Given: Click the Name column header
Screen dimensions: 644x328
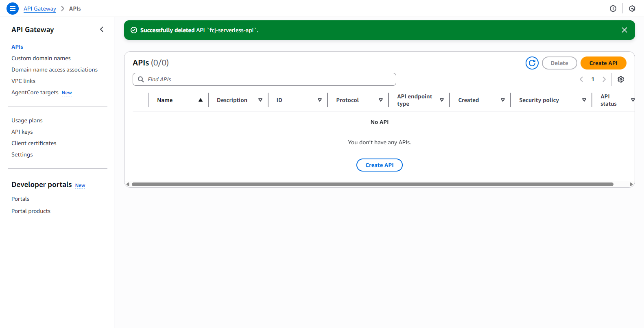Looking at the screenshot, I should click(x=165, y=100).
